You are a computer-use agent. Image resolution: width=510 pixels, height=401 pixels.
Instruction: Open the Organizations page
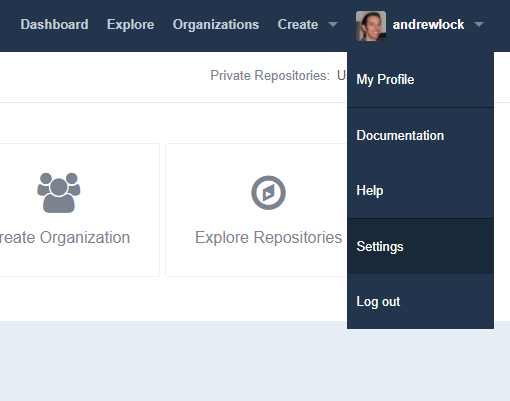coord(216,24)
